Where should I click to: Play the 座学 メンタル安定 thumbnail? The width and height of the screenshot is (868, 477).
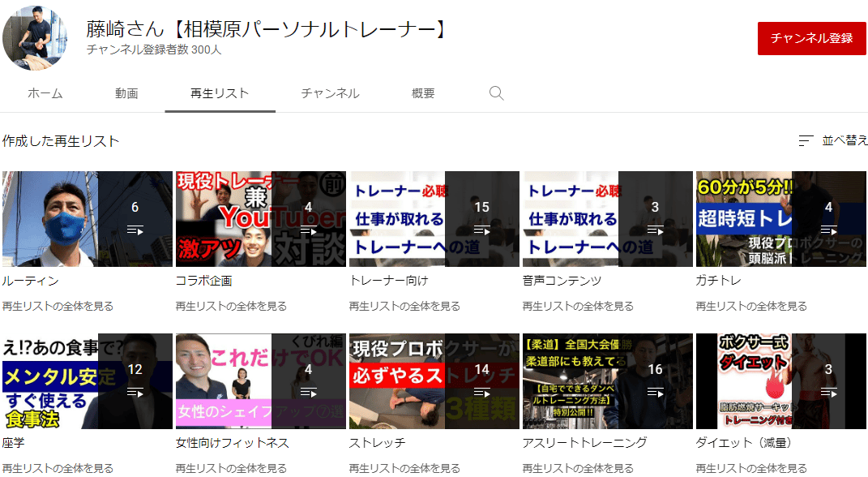(88, 381)
